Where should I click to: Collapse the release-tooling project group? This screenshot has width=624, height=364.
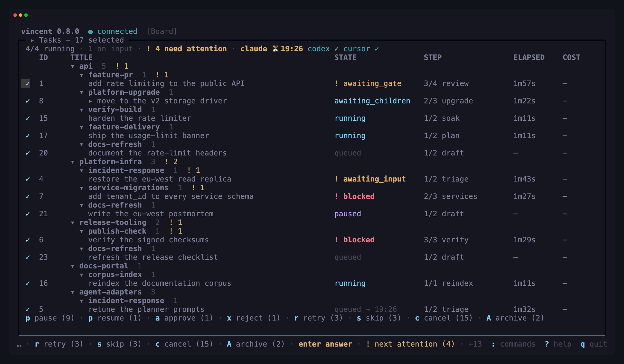73,223
